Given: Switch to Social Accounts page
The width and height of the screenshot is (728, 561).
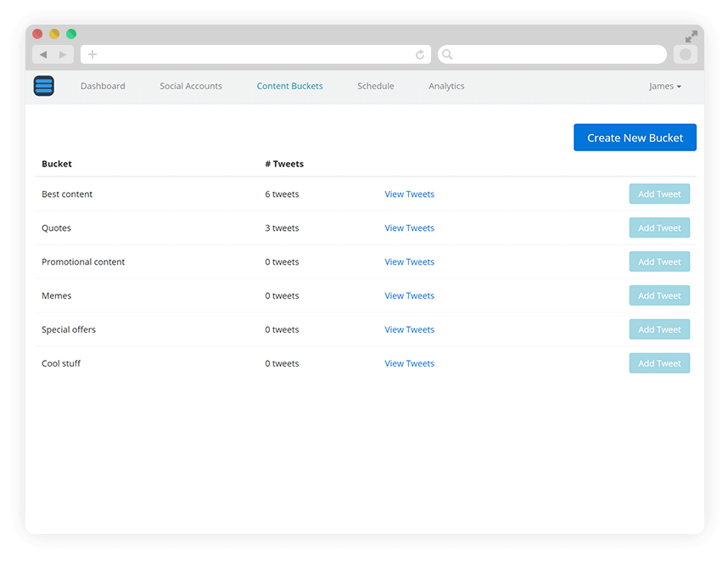Looking at the screenshot, I should [x=191, y=86].
